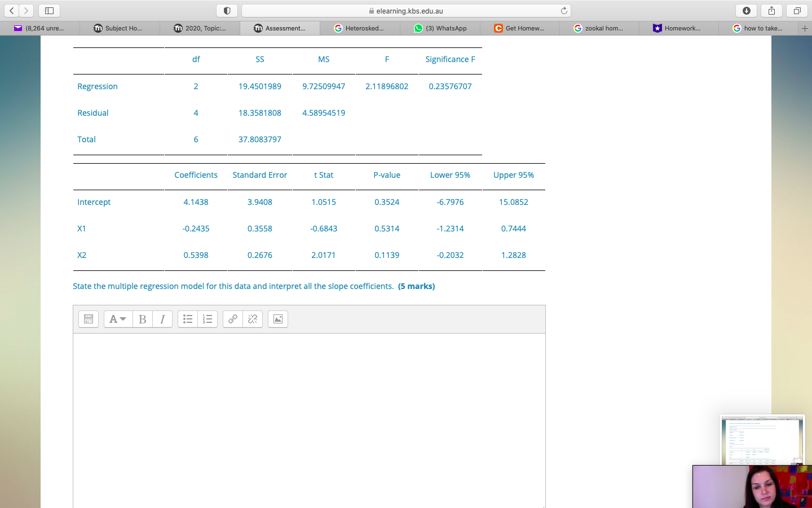
Task: Click the elearning.kbs.edu.au address bar
Action: pyautogui.click(x=406, y=11)
